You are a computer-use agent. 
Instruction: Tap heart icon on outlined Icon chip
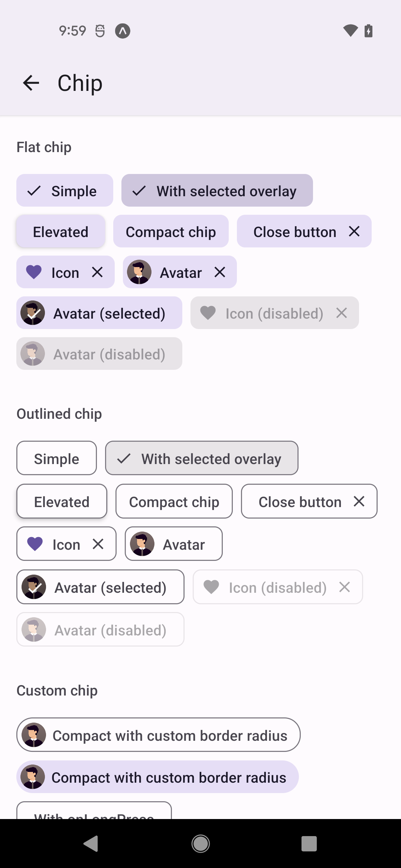pos(35,544)
